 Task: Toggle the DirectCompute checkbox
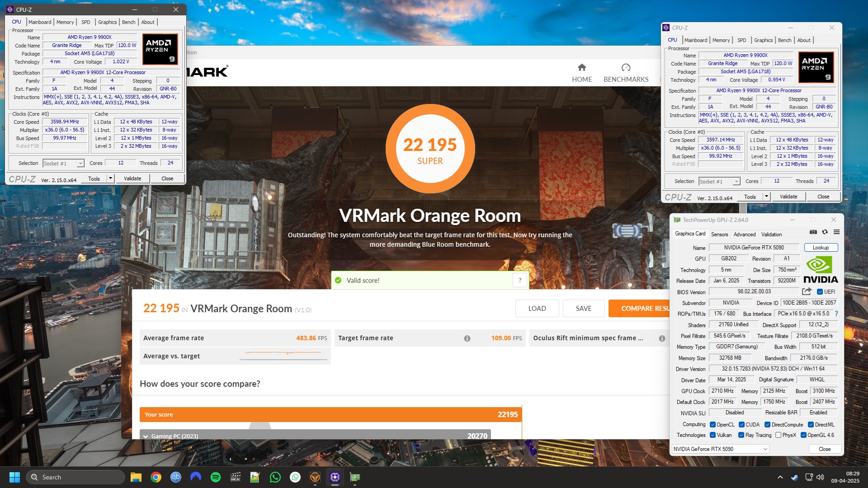(x=767, y=425)
